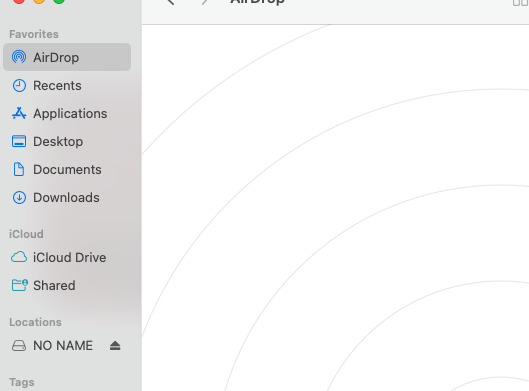Click the Documents page icon
Viewport: 529px width, 391px height.
click(19, 169)
